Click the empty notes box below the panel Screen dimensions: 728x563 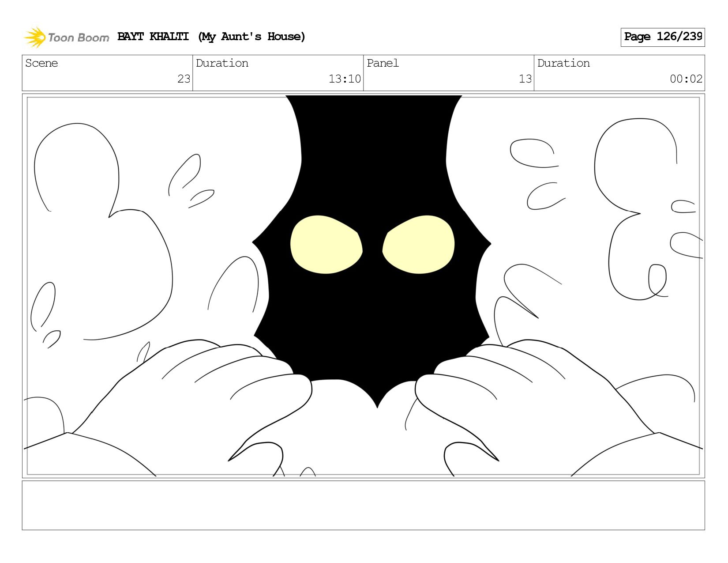pyautogui.click(x=364, y=505)
